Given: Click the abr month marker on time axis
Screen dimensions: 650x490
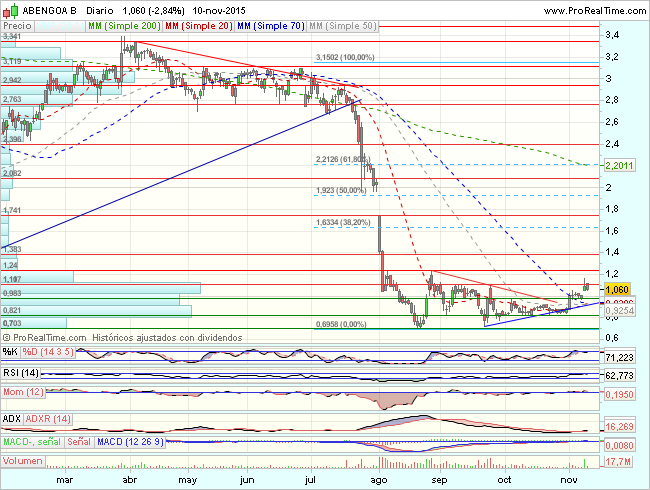Looking at the screenshot, I should [x=130, y=480].
